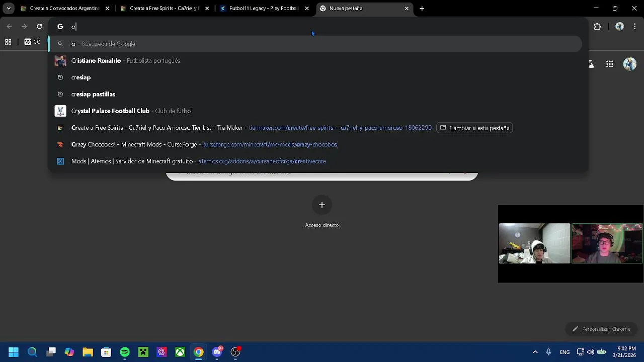The image size is (644, 362).
Task: Open Spotify from taskbar
Action: click(125, 352)
